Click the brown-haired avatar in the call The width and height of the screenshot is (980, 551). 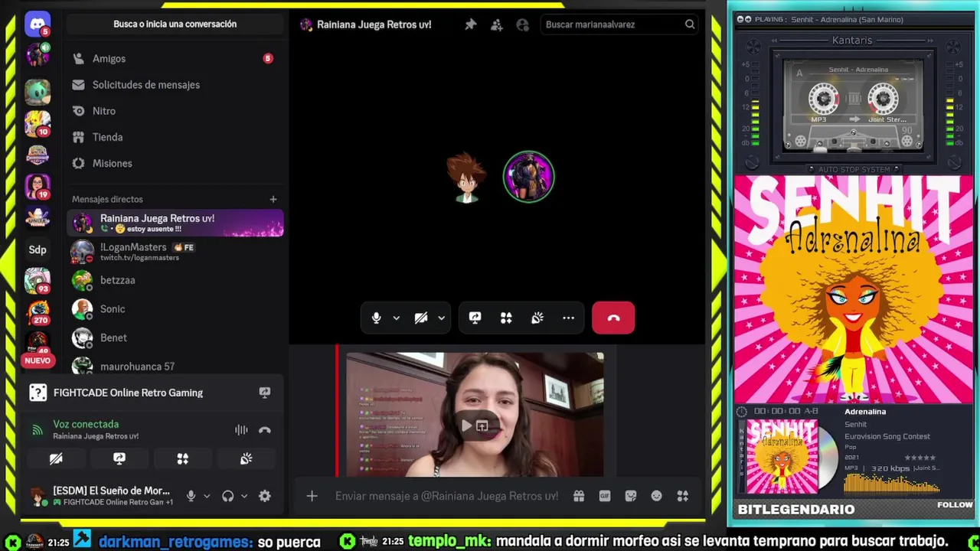(x=466, y=177)
